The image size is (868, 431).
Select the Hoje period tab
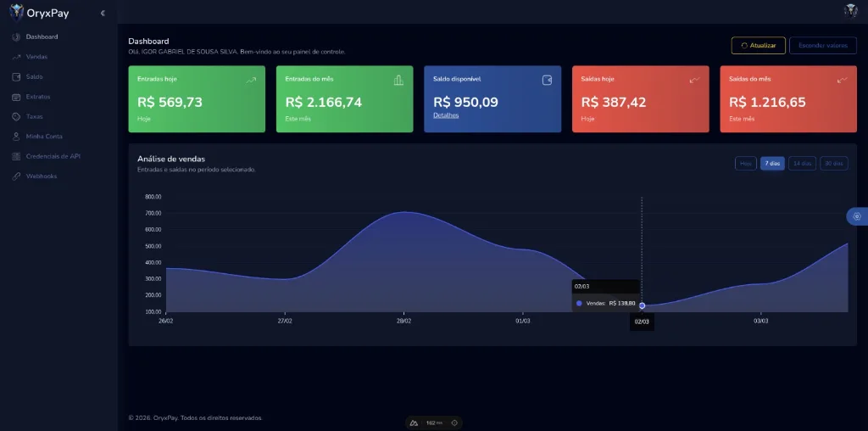pos(746,164)
